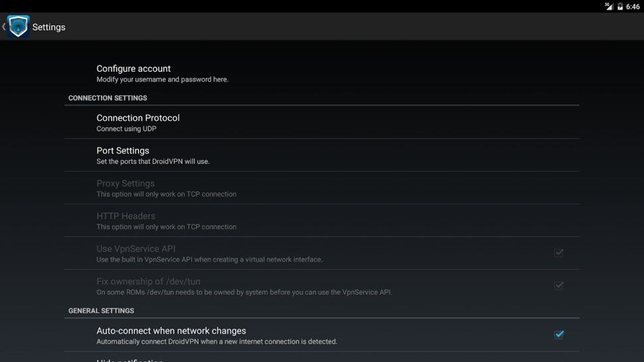Image resolution: width=644 pixels, height=362 pixels.
Task: Click the DroidVPN shield app icon
Action: [x=19, y=27]
